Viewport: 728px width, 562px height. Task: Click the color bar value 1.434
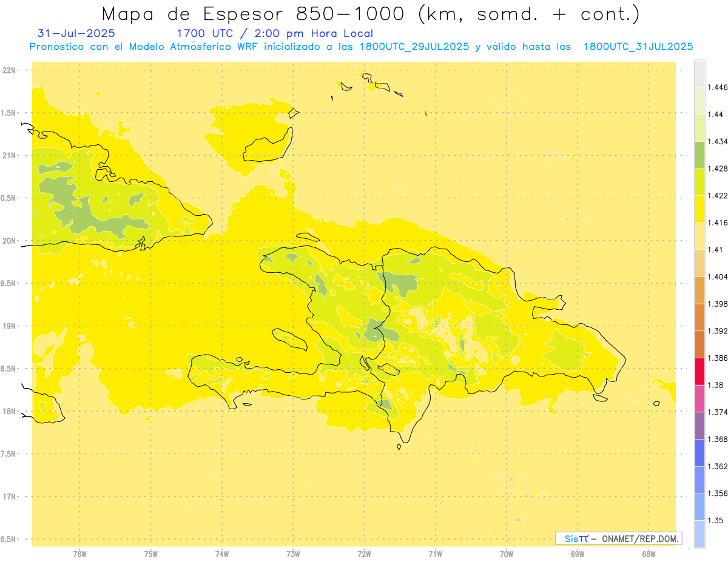click(719, 141)
